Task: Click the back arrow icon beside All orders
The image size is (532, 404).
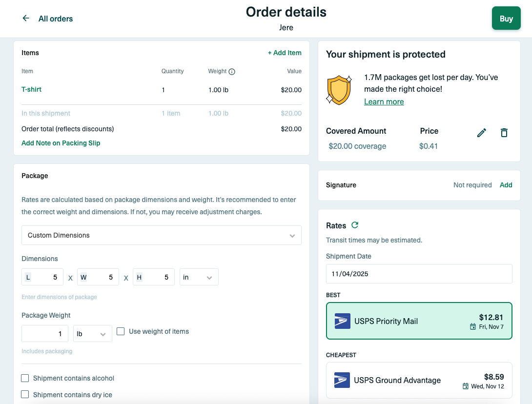Action: (x=26, y=19)
